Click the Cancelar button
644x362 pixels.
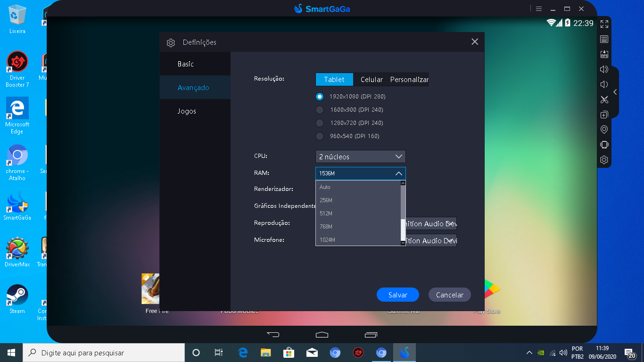tap(450, 295)
